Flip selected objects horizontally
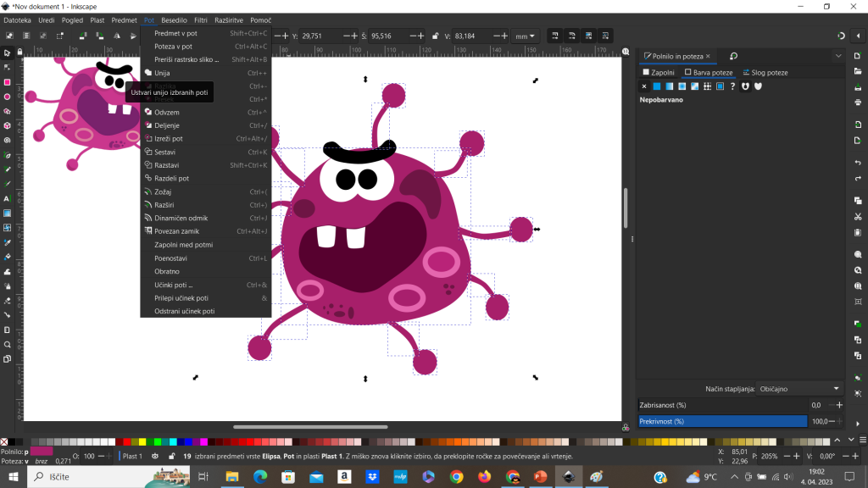Screen dimensions: 868x488 pyautogui.click(x=117, y=36)
